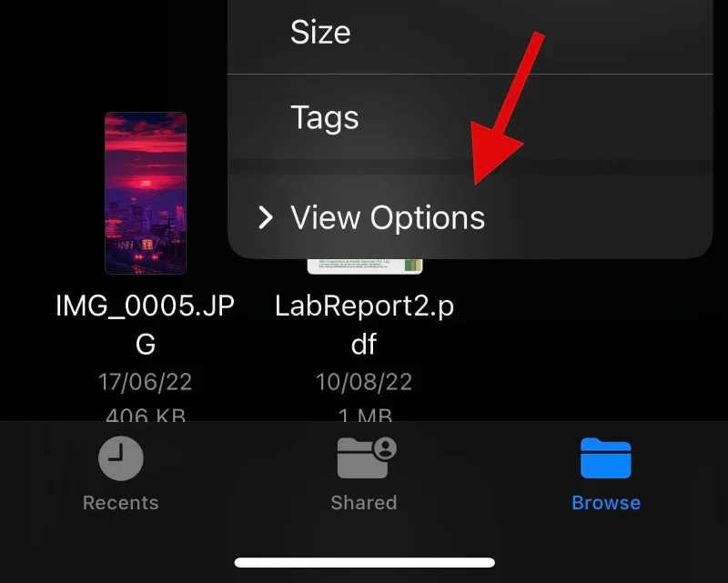This screenshot has height=583, width=728.
Task: Select the blue Browse folder icon
Action: [605, 457]
